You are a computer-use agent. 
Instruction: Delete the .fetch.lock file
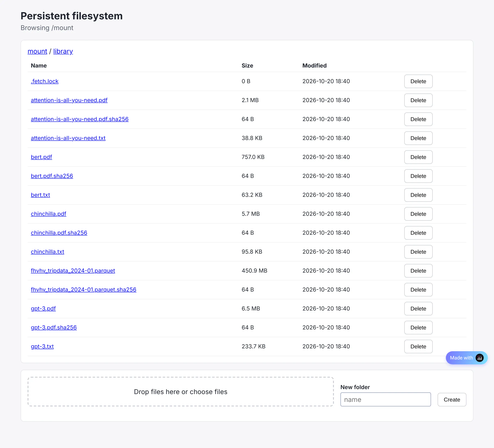(x=418, y=81)
